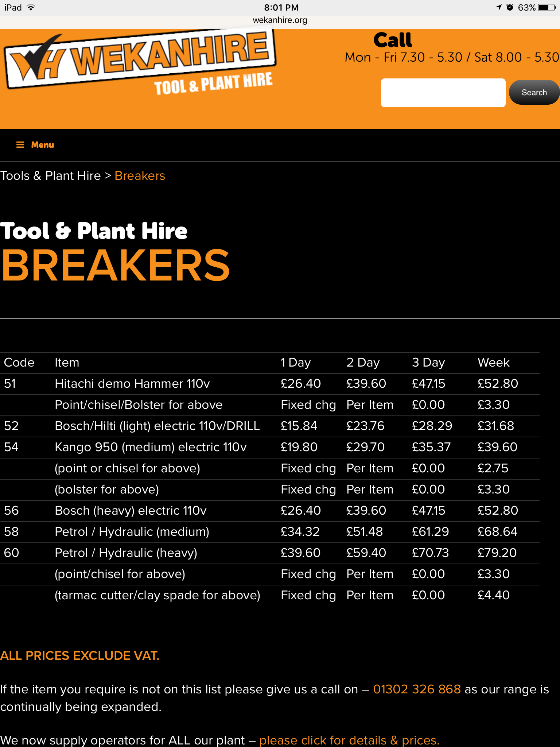Viewport: 560px width, 747px height.
Task: Click code '56' cell
Action: click(x=11, y=511)
